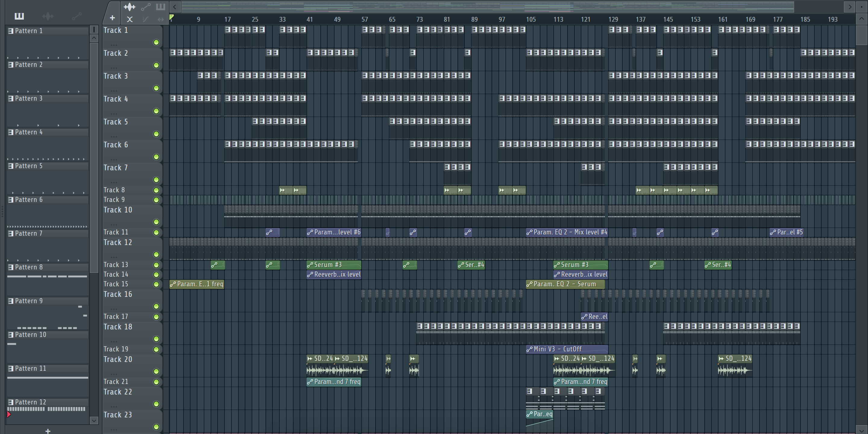The height and width of the screenshot is (434, 868).
Task: Click the piano icon of Pattern 12
Action: click(x=11, y=402)
